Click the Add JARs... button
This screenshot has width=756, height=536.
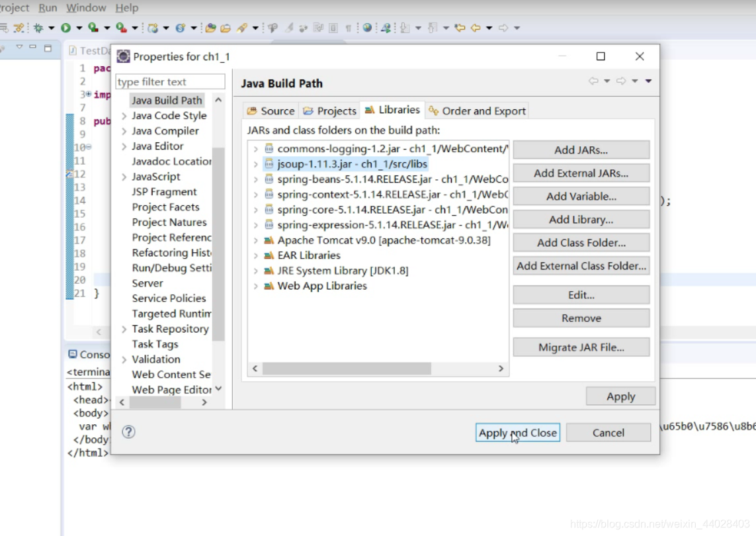click(581, 150)
